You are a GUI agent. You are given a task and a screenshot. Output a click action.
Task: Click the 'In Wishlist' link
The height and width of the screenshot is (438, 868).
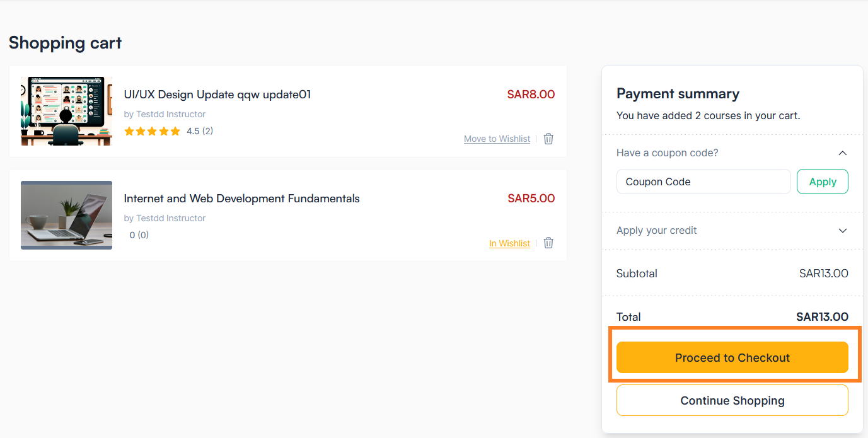[x=509, y=243]
